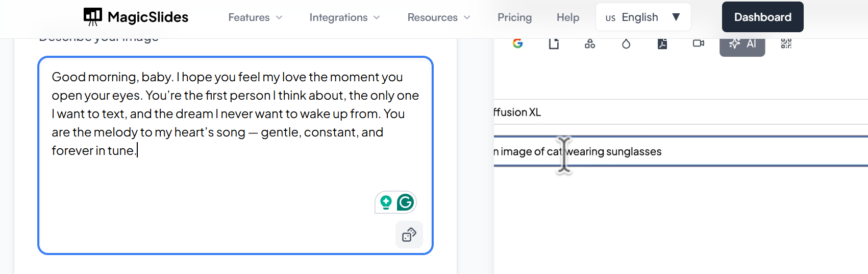This screenshot has width=868, height=274.
Task: Go to the Pricing page
Action: click(x=514, y=17)
